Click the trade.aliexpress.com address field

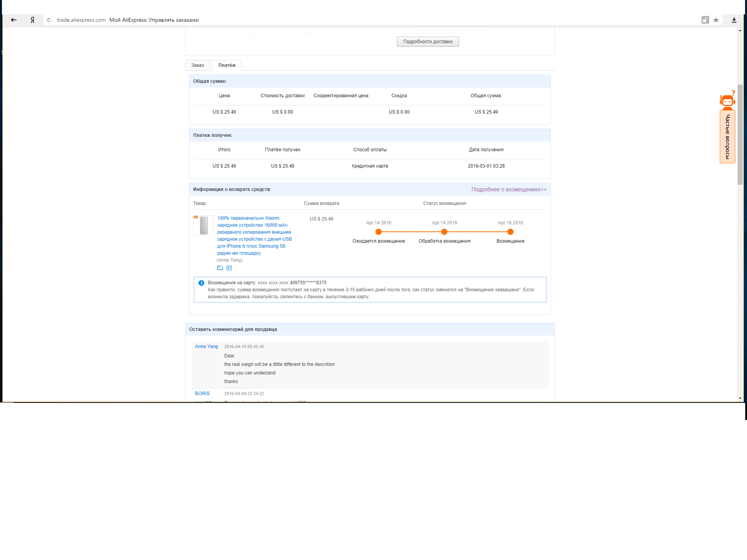click(81, 20)
